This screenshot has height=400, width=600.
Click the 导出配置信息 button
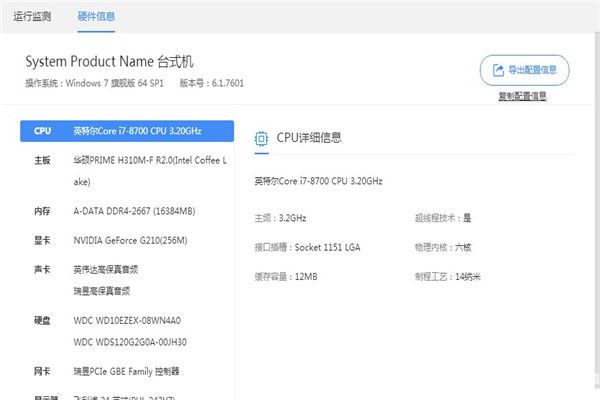tap(524, 70)
